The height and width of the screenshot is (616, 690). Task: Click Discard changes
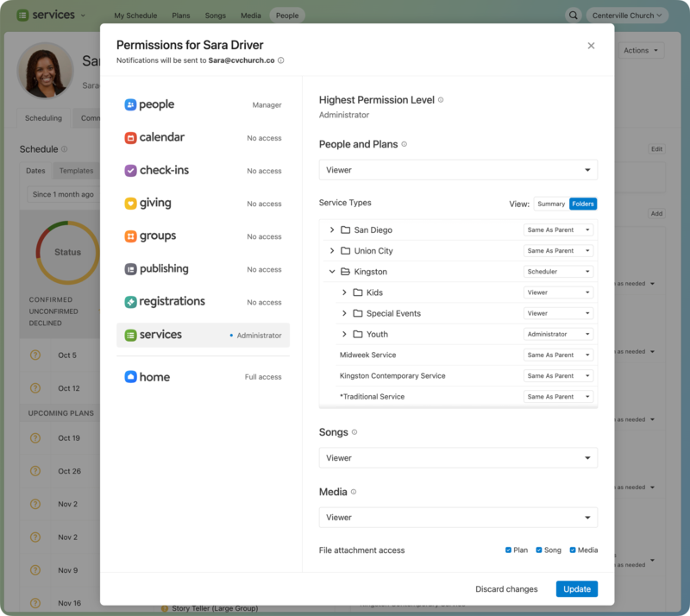(506, 588)
